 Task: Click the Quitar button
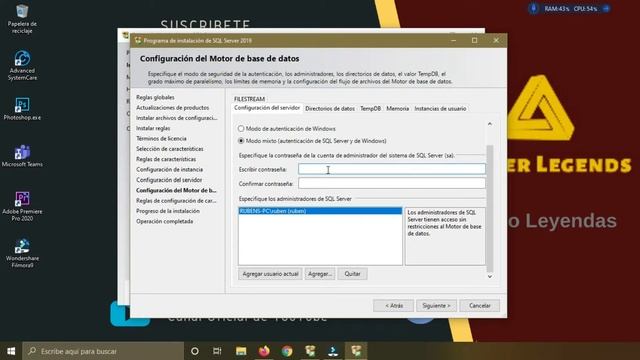tap(352, 274)
